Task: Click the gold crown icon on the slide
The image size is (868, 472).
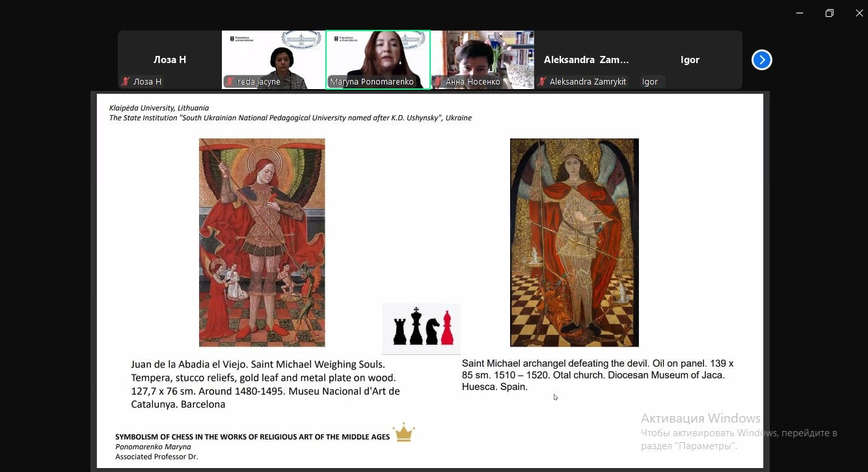Action: click(x=404, y=432)
